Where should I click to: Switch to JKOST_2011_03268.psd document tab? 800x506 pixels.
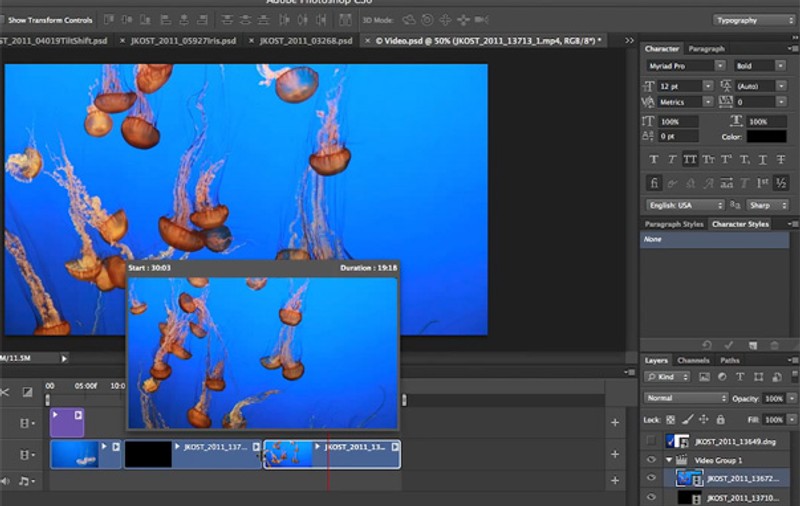point(306,40)
